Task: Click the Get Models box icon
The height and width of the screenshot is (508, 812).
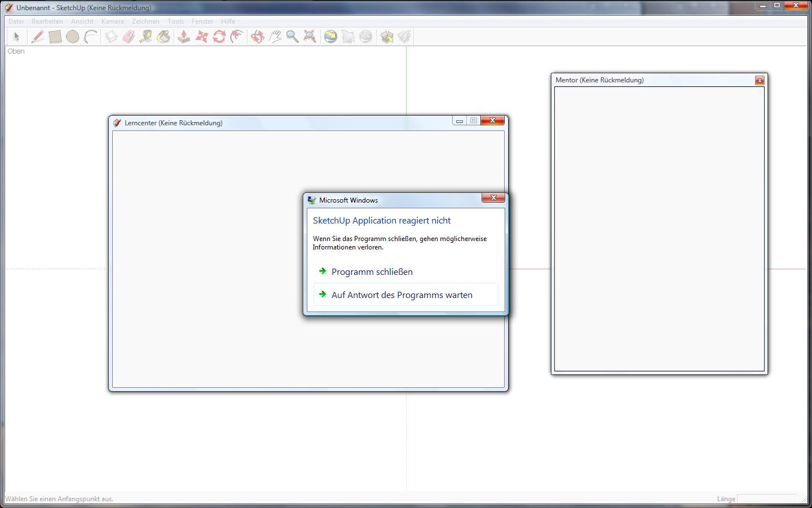Action: click(x=387, y=37)
